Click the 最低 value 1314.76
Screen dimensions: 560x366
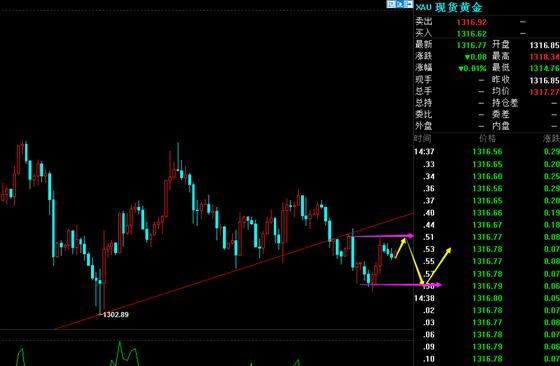pos(544,68)
